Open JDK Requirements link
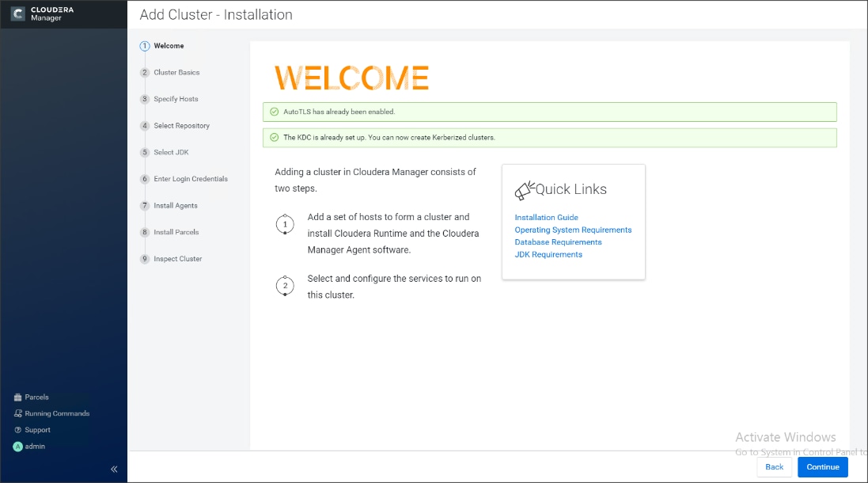Image resolution: width=868 pixels, height=483 pixels. tap(548, 254)
